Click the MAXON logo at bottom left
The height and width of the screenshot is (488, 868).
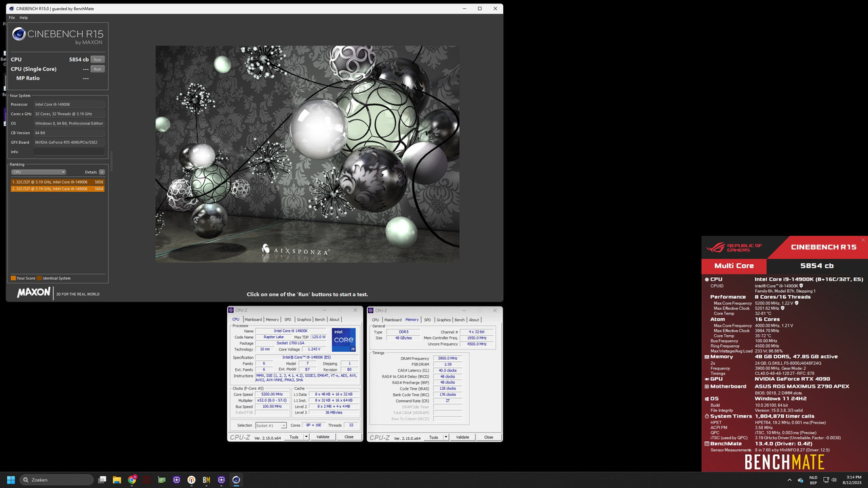(x=34, y=292)
